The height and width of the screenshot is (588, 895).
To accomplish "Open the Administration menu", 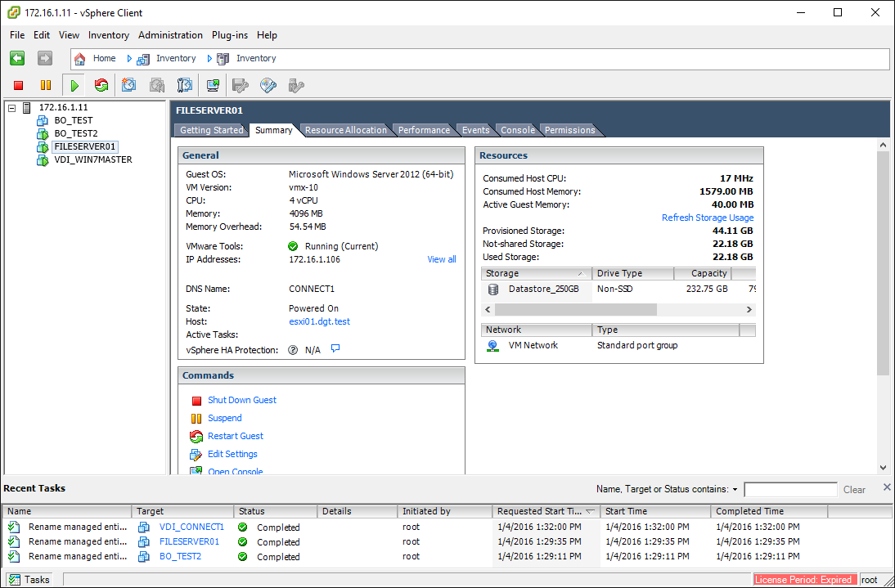I will tap(170, 35).
